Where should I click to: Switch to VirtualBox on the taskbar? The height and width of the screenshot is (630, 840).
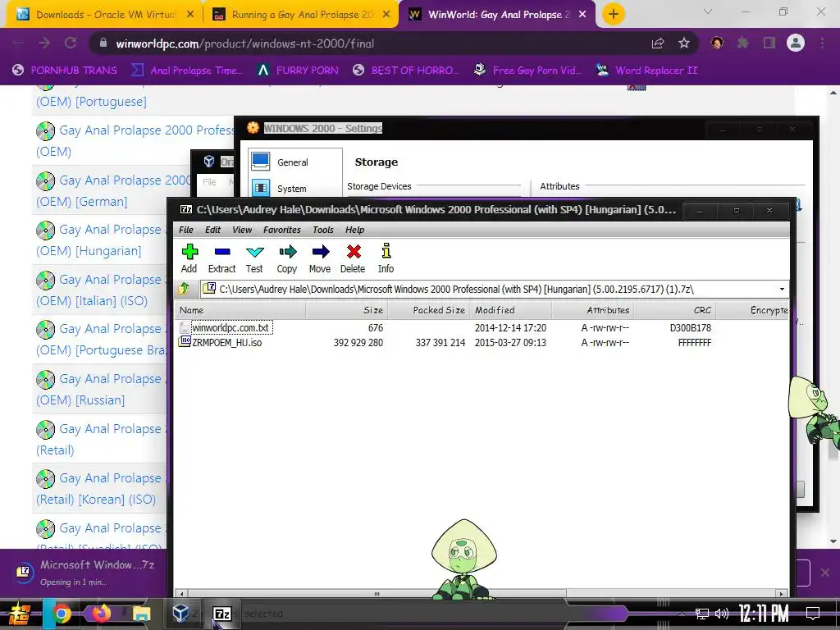[181, 614]
